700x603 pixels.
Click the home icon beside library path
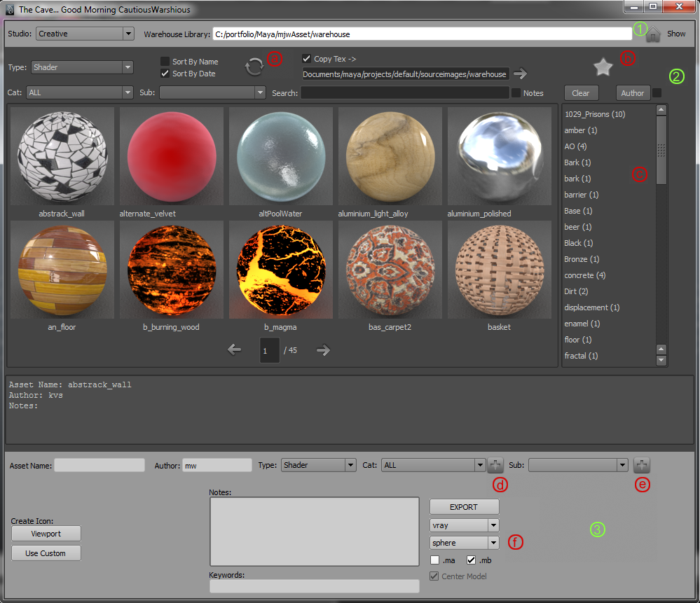(x=653, y=34)
